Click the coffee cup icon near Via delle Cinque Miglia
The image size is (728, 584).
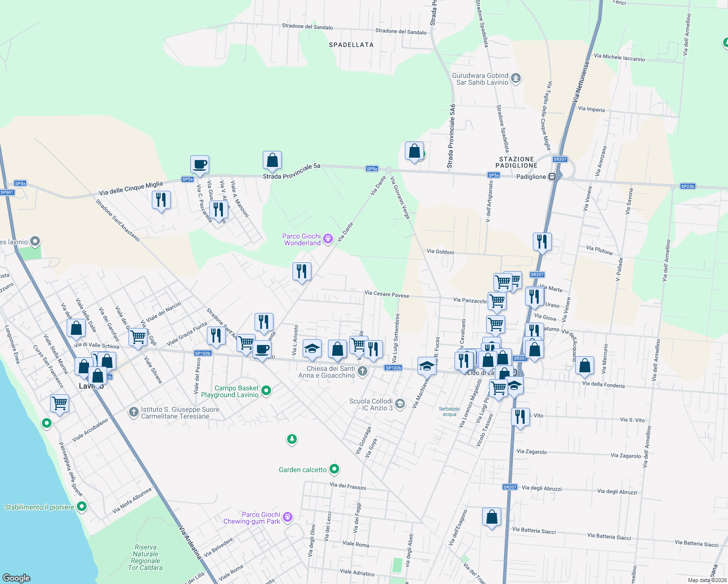tap(200, 164)
